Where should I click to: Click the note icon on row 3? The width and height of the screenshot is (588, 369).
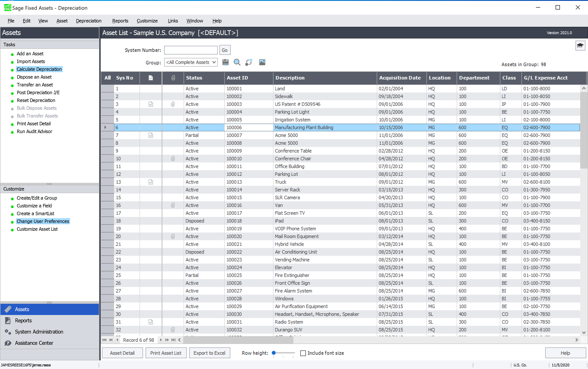tap(151, 104)
